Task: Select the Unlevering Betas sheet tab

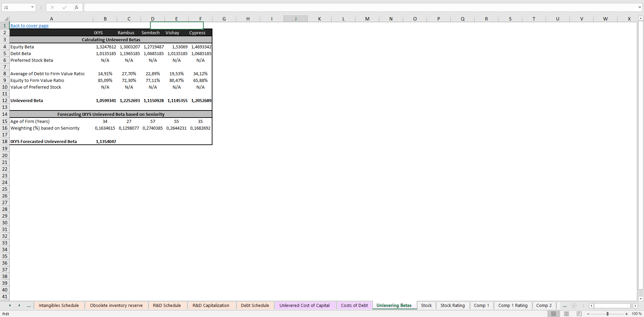Action: click(394, 306)
